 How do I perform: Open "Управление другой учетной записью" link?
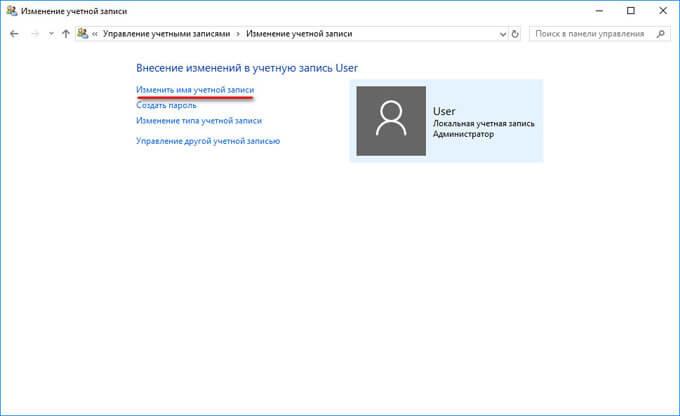tap(208, 141)
